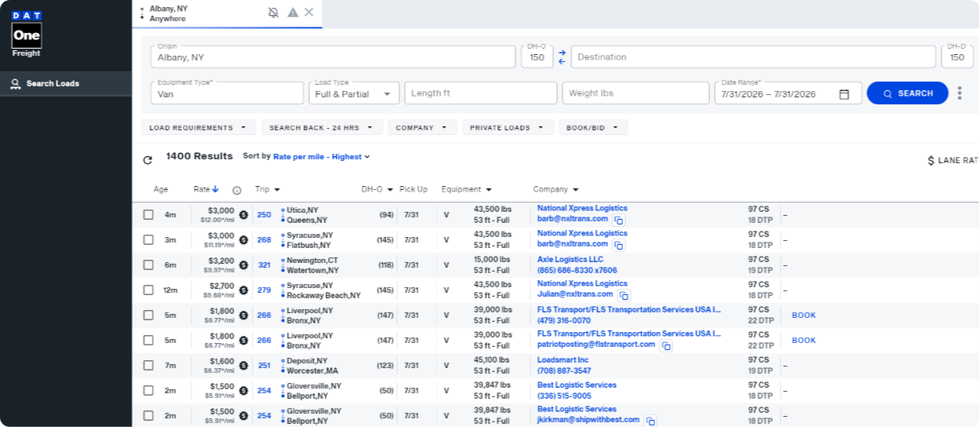The image size is (980, 427).
Task: Click the swap origin and destination arrows
Action: [x=562, y=57]
